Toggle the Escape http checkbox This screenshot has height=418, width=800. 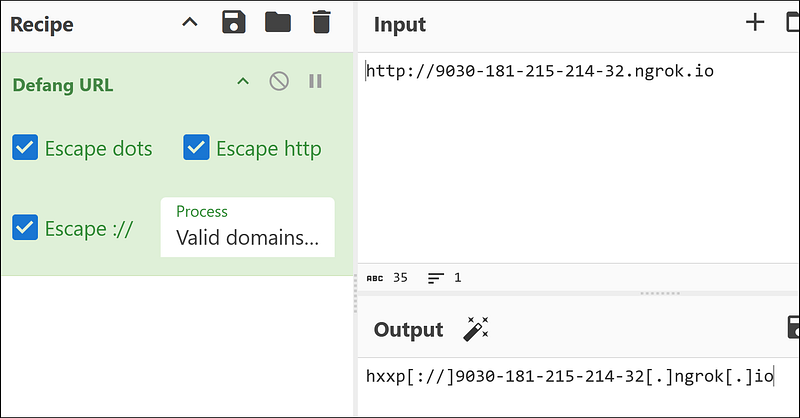coord(196,149)
